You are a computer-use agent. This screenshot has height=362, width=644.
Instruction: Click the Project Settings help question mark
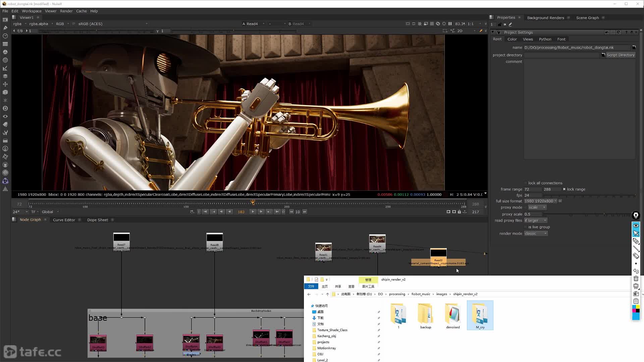pyautogui.click(x=626, y=33)
